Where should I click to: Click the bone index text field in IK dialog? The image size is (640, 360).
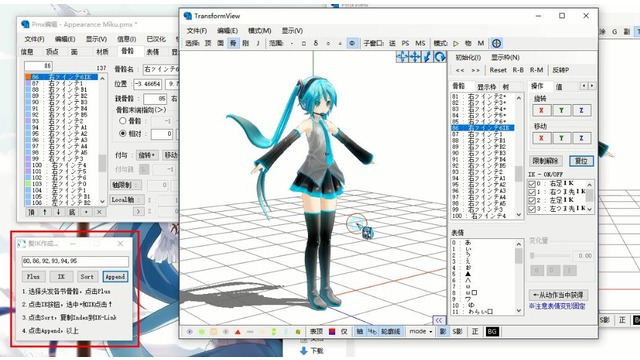75,261
